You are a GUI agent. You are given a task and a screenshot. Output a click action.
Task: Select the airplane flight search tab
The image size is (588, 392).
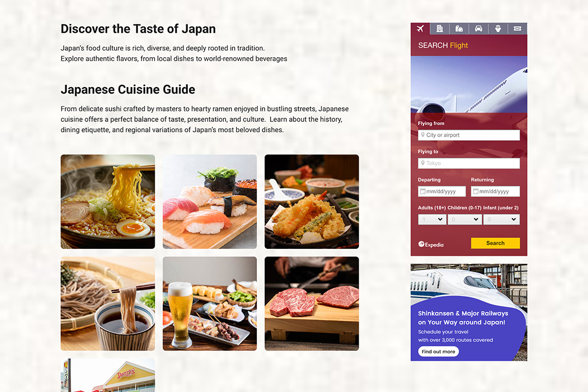(x=420, y=28)
